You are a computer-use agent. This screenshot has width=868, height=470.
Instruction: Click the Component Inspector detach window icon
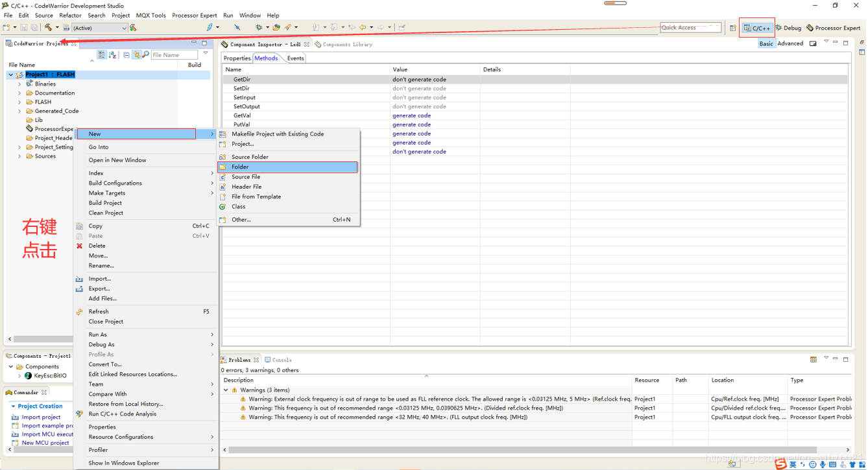(x=813, y=44)
